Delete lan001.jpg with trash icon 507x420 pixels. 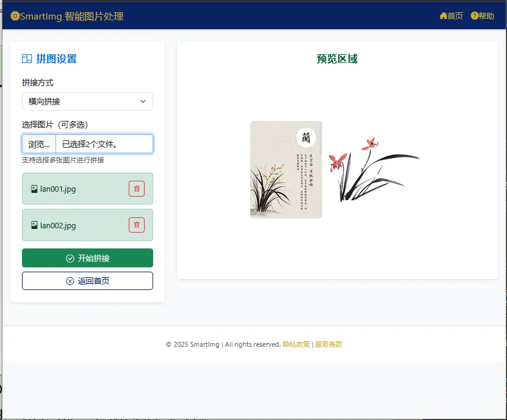tap(137, 189)
